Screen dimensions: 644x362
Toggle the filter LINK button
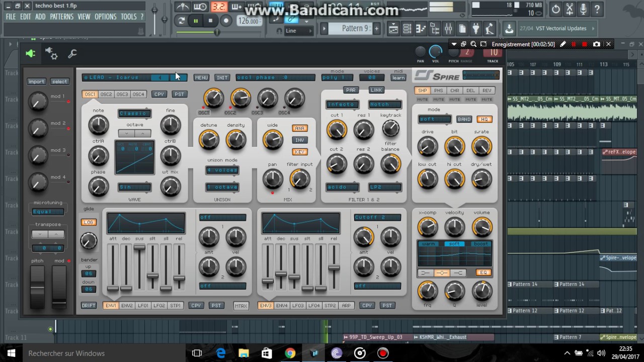376,90
